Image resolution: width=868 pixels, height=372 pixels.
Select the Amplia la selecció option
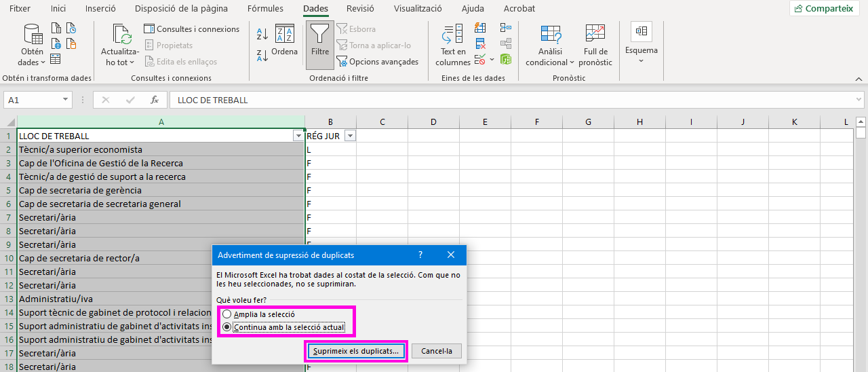pos(226,314)
